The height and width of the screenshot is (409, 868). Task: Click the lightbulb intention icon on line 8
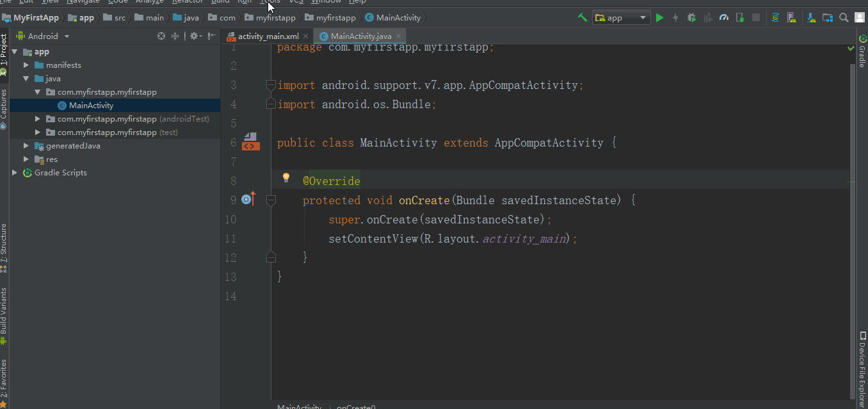pos(286,178)
